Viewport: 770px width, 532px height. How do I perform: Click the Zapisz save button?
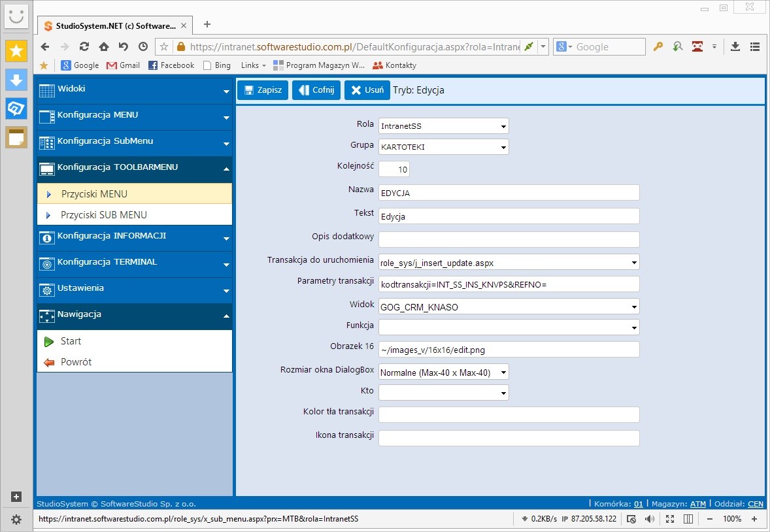click(263, 90)
